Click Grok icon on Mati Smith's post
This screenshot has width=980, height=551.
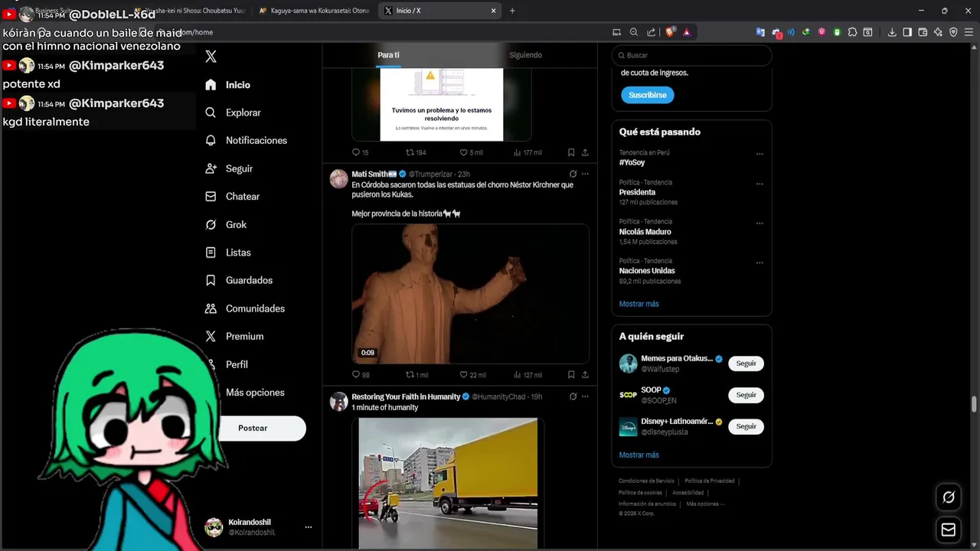point(573,174)
